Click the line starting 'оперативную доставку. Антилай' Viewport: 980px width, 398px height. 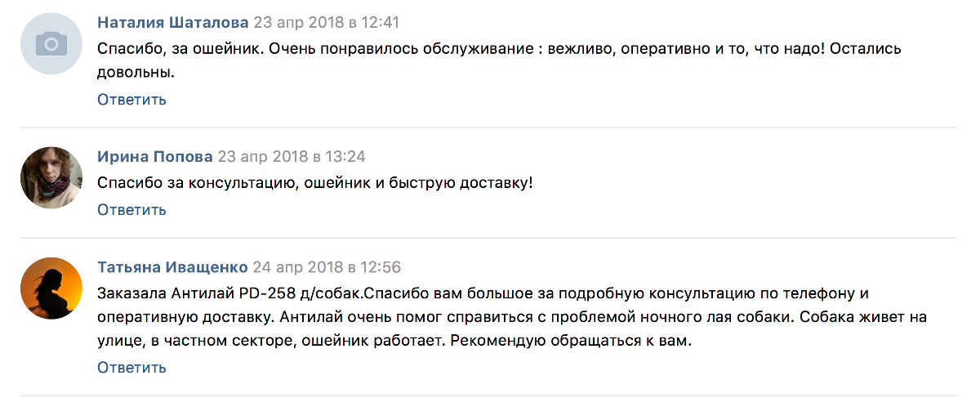[x=512, y=316]
